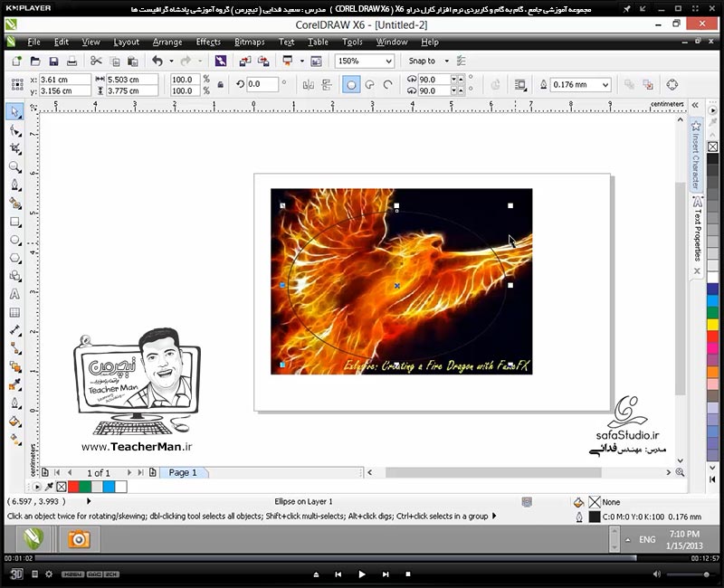Pick the red document palette swatch

[x=73, y=487]
